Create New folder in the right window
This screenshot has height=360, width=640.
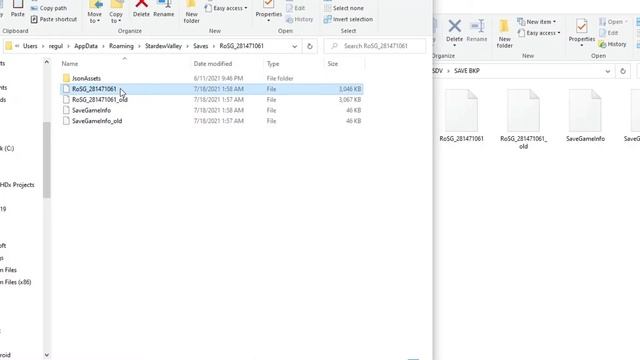pos(504,33)
